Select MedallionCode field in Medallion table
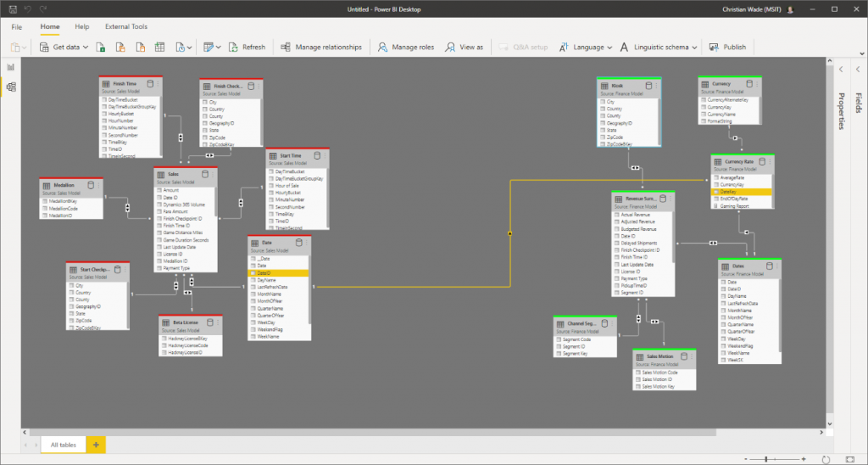Screen dimensions: 868x465 click(71, 209)
